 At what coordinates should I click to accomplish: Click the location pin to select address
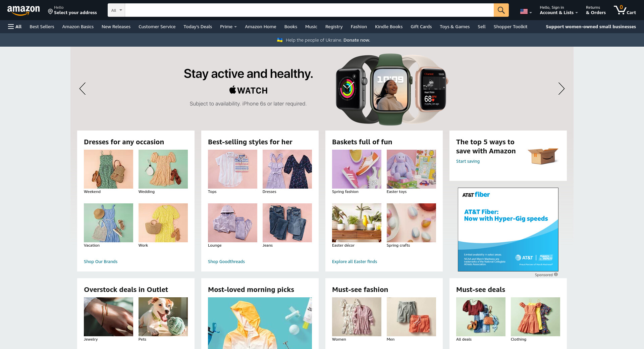(x=50, y=12)
